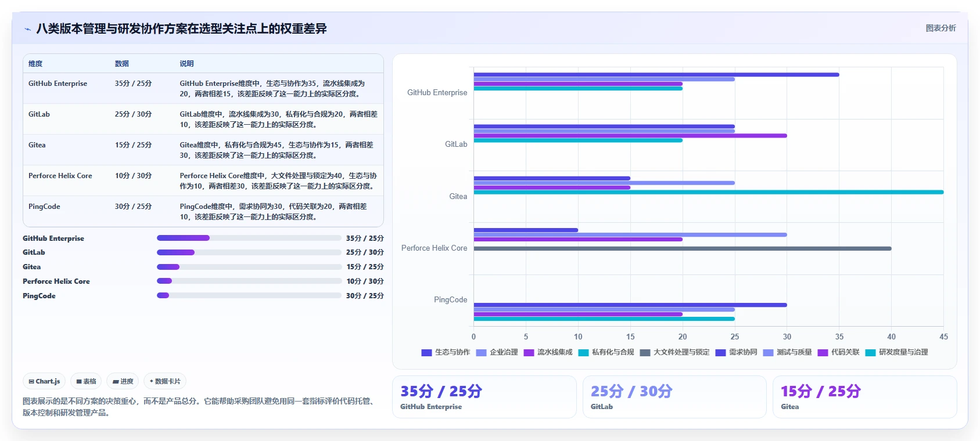Click the 20 tick on chart x-axis

682,337
